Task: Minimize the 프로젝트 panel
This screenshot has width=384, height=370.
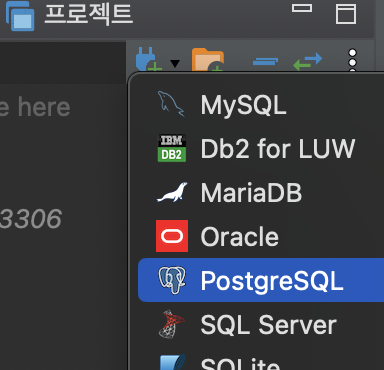Action: 302,8
